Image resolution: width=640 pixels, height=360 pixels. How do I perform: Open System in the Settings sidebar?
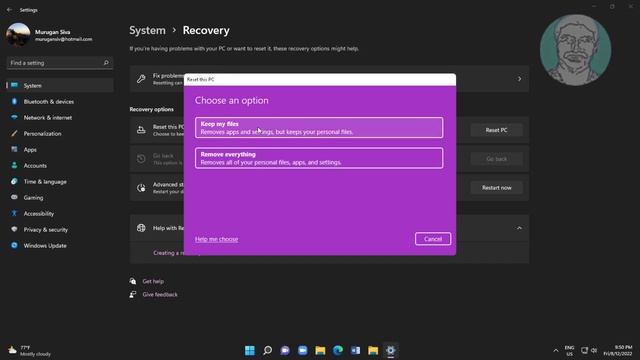[x=60, y=86]
